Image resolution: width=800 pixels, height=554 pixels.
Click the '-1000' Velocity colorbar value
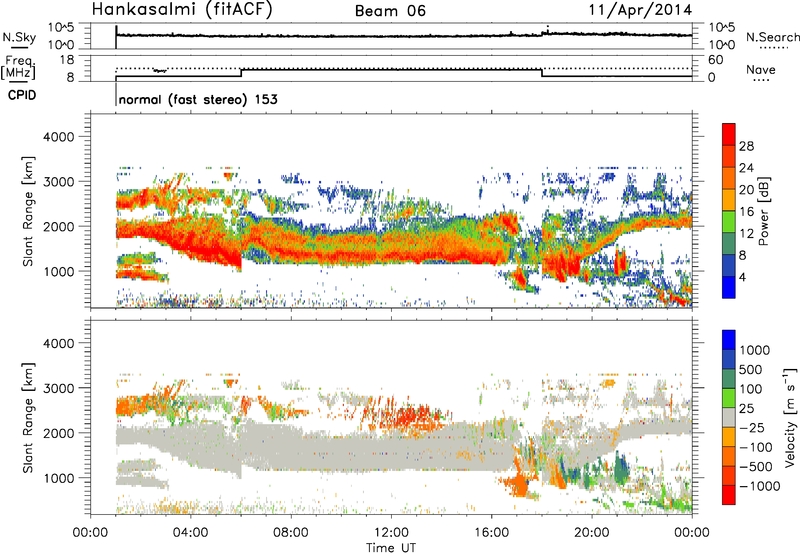click(760, 486)
